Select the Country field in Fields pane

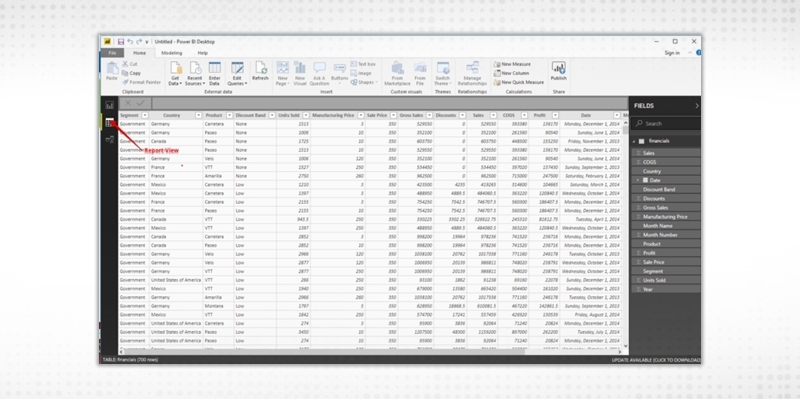665,171
